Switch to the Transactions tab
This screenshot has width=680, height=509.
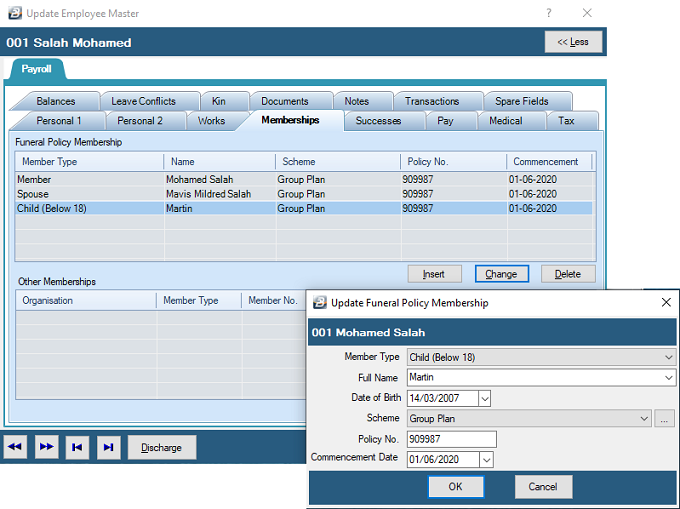[432, 101]
